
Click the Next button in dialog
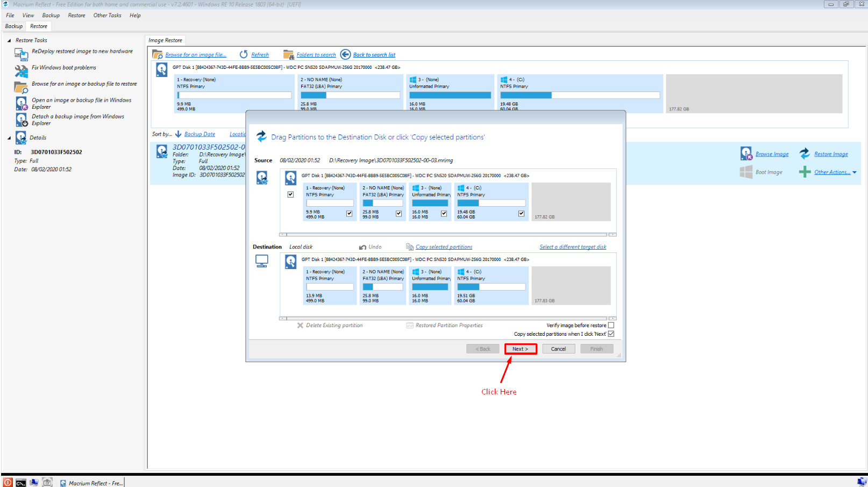(x=520, y=349)
